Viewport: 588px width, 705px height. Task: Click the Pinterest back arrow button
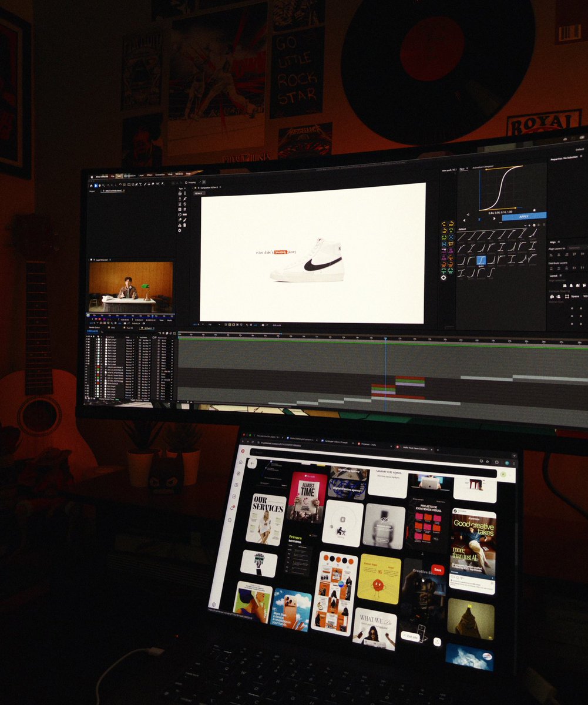(x=252, y=463)
